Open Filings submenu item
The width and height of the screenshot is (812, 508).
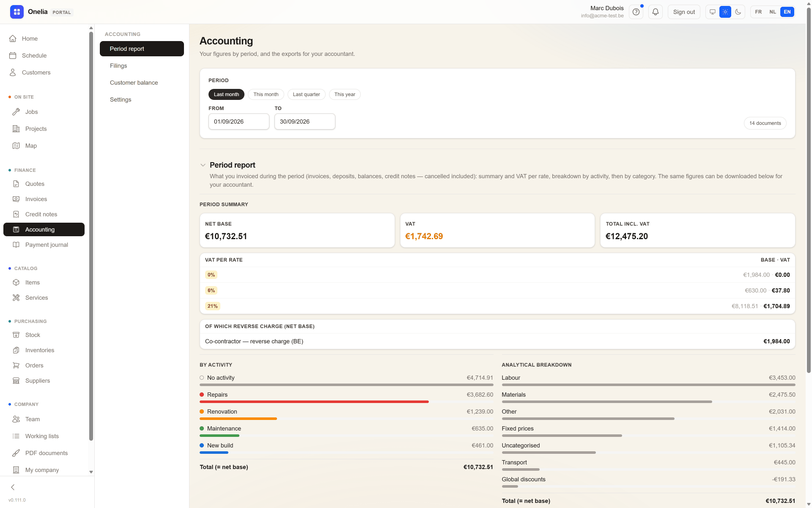(142, 66)
